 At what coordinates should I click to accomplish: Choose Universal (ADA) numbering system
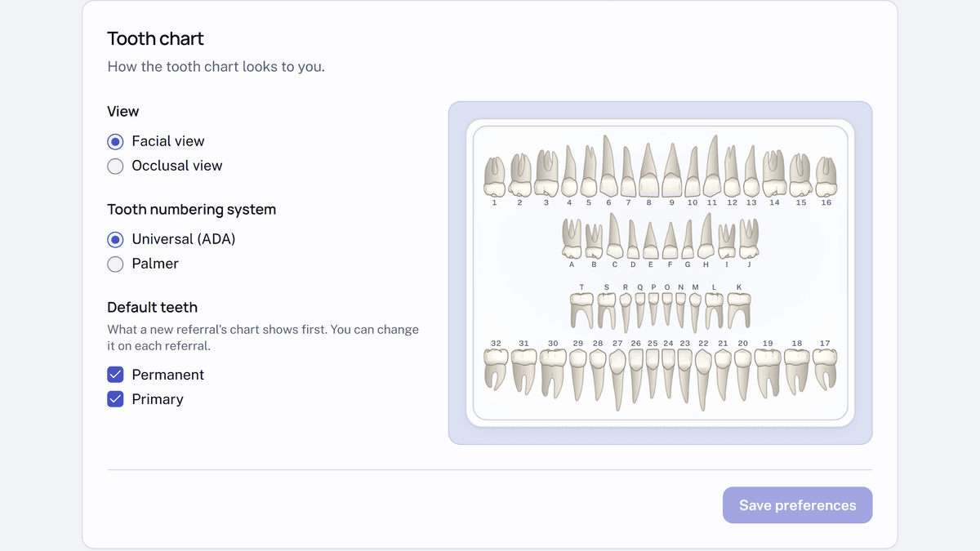pos(116,239)
